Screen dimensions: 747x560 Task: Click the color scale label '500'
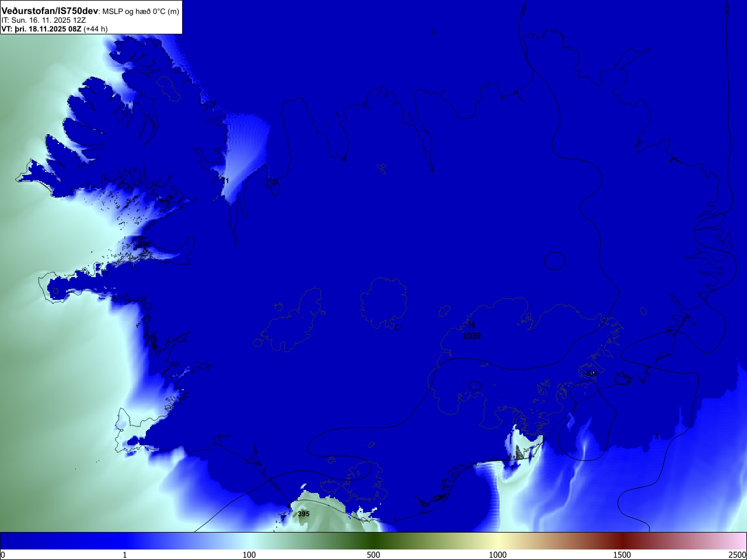373,555
